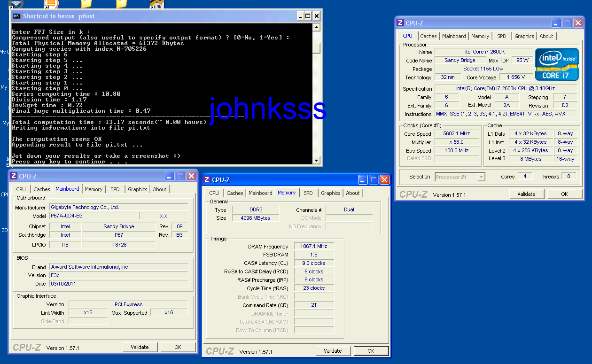The width and height of the screenshot is (592, 364).
Task: Click the Specification field i7-2600K CPU @ 3.40GHz
Action: [x=506, y=89]
